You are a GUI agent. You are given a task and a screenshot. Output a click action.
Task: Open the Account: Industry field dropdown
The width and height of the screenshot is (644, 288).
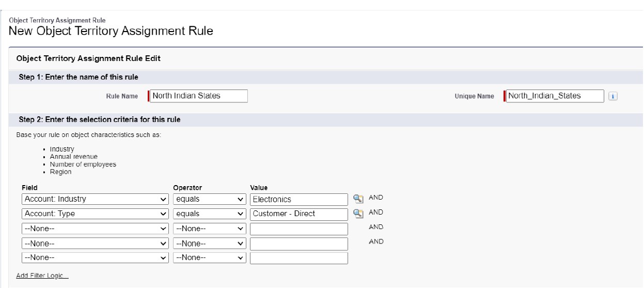click(95, 199)
